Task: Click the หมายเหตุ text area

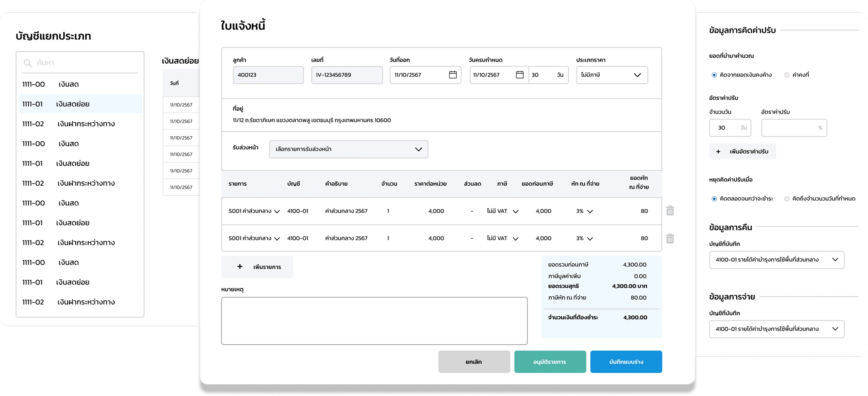Action: pyautogui.click(x=374, y=320)
